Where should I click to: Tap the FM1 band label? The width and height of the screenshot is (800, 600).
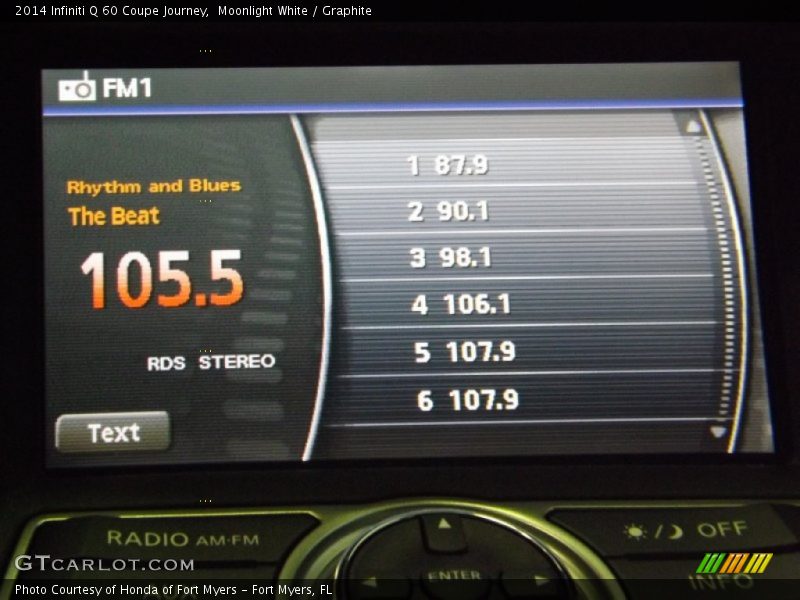click(127, 87)
